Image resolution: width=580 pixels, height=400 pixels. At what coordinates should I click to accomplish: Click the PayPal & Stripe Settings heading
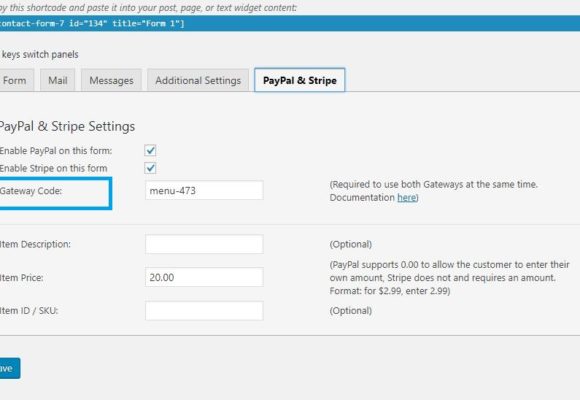pyautogui.click(x=67, y=127)
